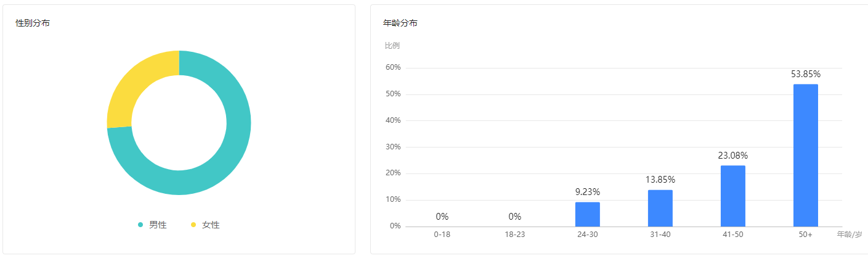Click the 13.85% value label
Viewport: 868px width, 258px height.
[x=660, y=180]
